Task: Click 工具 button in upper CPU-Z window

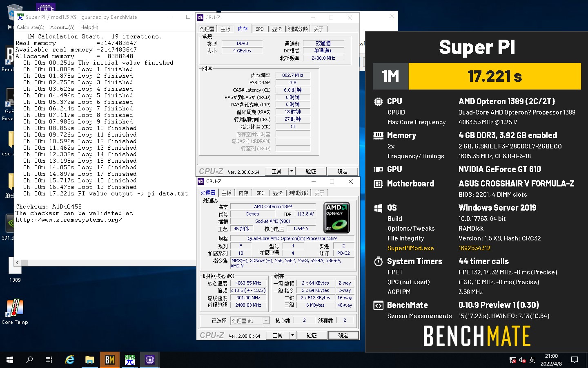Action: (277, 171)
